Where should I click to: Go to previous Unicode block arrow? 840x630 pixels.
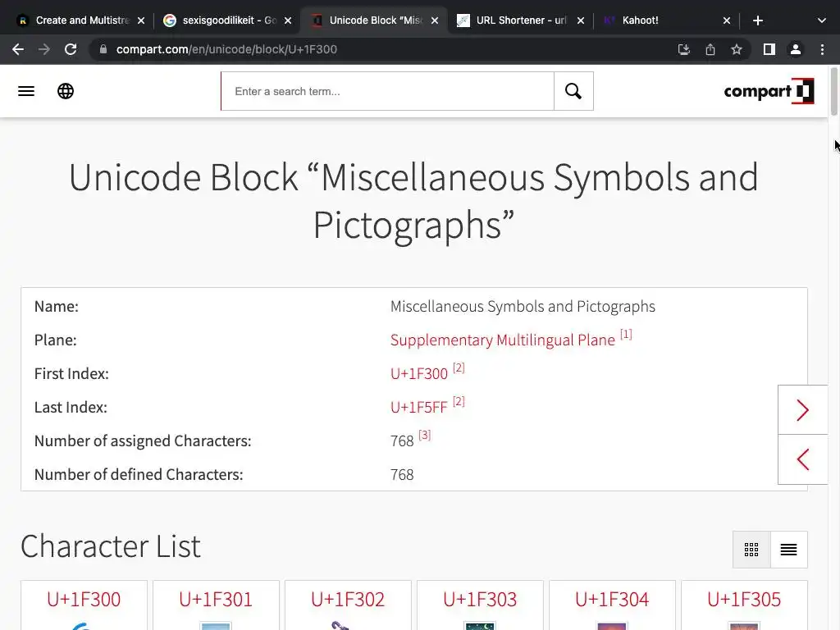coord(802,459)
